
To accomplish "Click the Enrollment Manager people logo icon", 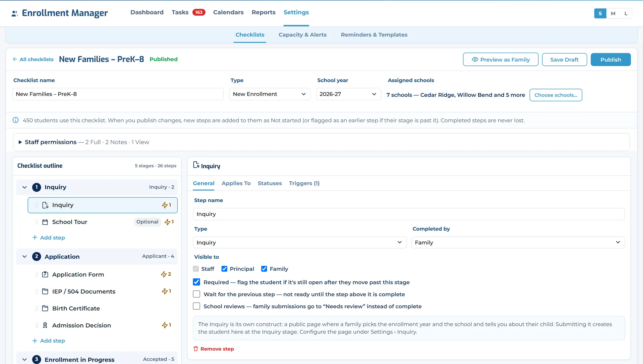I will click(x=15, y=13).
